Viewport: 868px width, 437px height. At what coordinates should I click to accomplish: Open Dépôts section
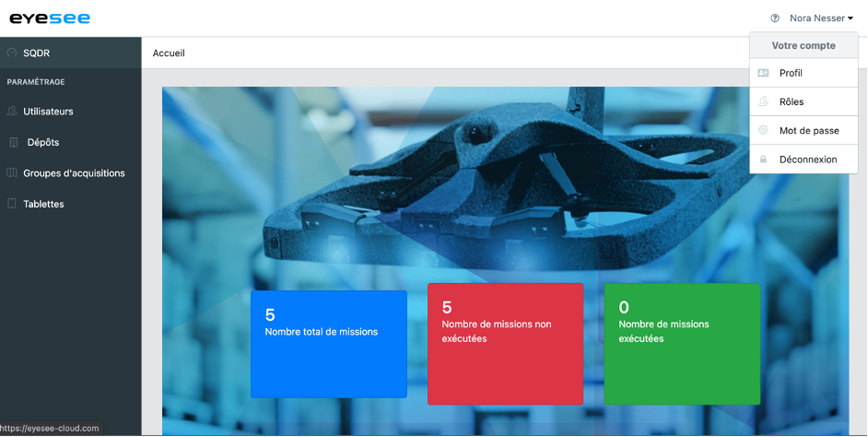70,142
